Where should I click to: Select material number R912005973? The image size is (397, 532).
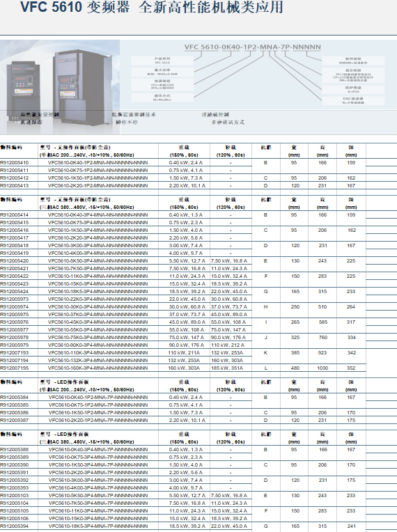click(x=15, y=299)
